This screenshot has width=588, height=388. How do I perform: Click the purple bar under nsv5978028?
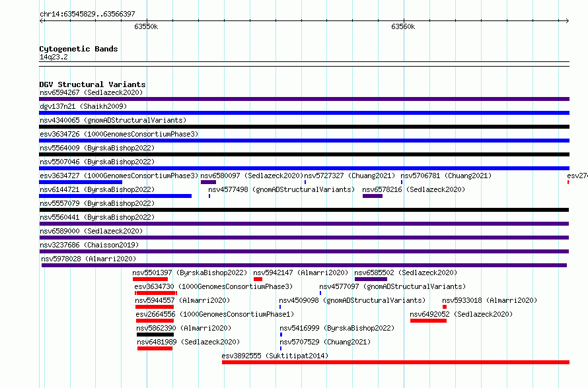click(x=304, y=265)
